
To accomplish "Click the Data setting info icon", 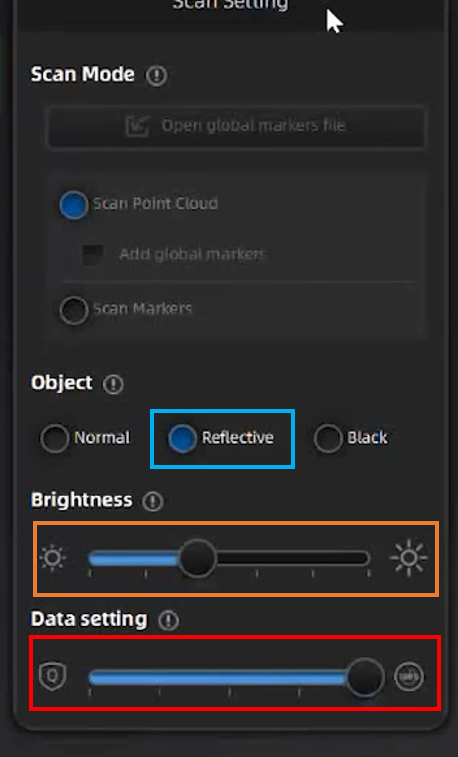I will 168,620.
